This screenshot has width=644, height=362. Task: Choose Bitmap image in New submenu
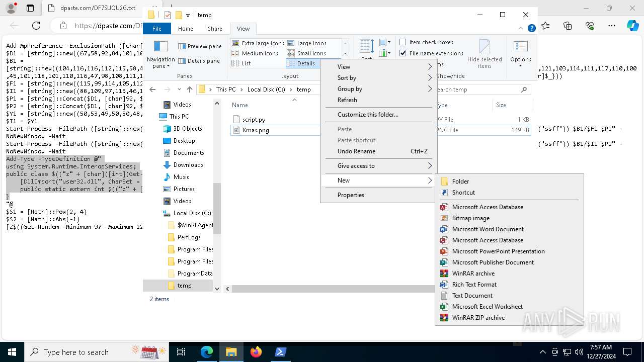pos(509,218)
